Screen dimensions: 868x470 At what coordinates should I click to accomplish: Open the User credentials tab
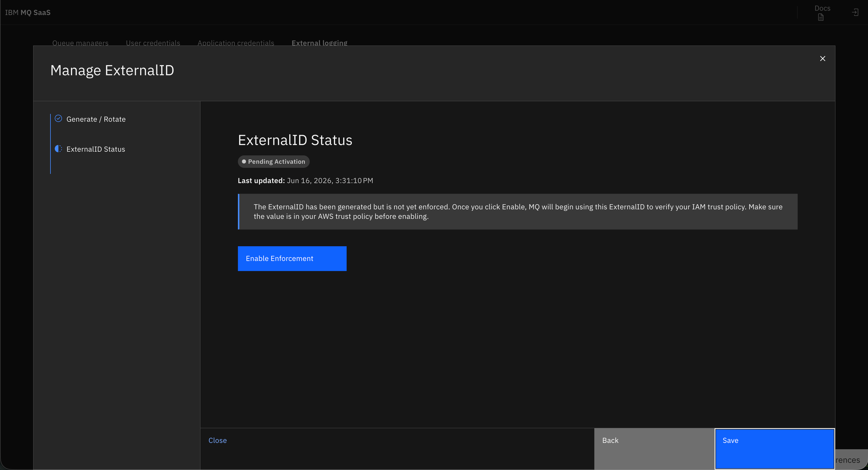pos(153,43)
